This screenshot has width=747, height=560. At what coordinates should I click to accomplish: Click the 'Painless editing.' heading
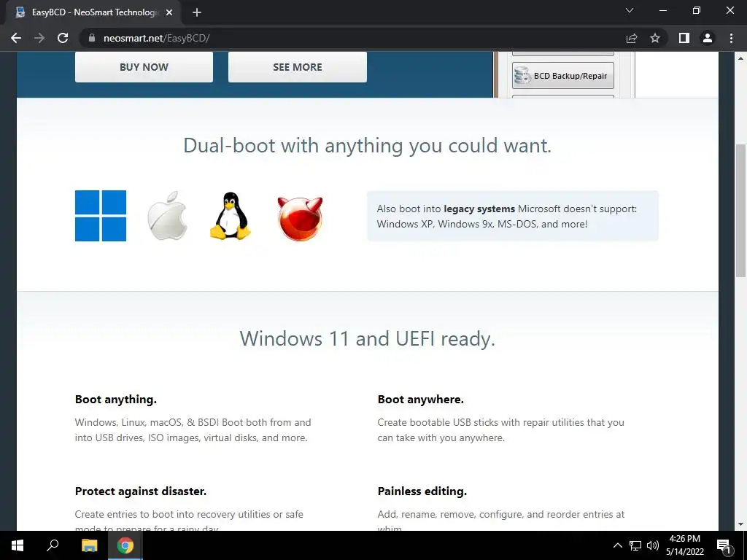click(x=422, y=491)
